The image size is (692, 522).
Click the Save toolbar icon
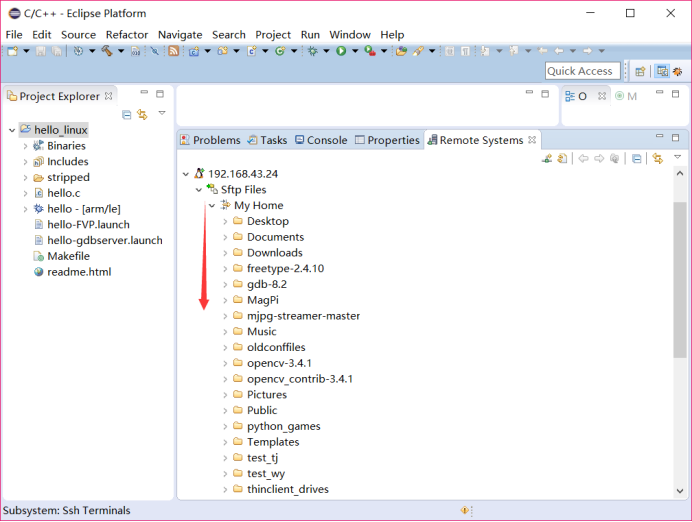click(41, 51)
